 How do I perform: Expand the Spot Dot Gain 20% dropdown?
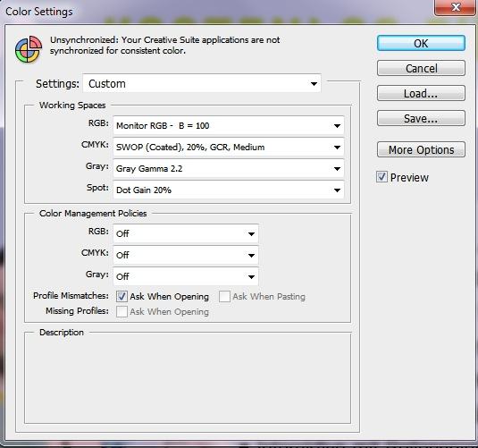pos(229,190)
